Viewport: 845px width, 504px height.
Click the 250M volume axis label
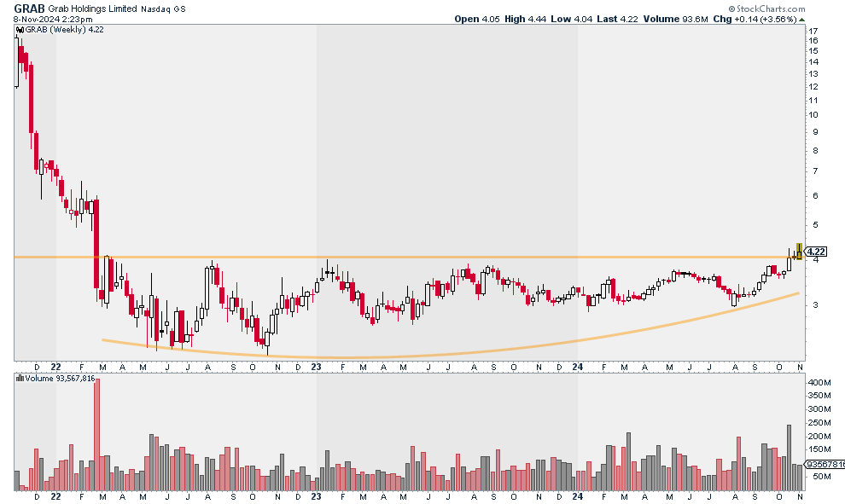click(819, 423)
